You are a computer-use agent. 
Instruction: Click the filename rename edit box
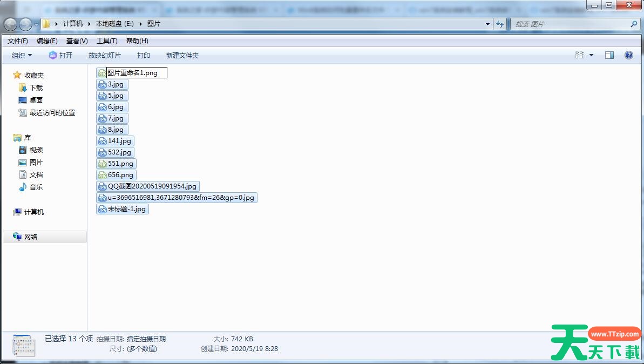137,73
